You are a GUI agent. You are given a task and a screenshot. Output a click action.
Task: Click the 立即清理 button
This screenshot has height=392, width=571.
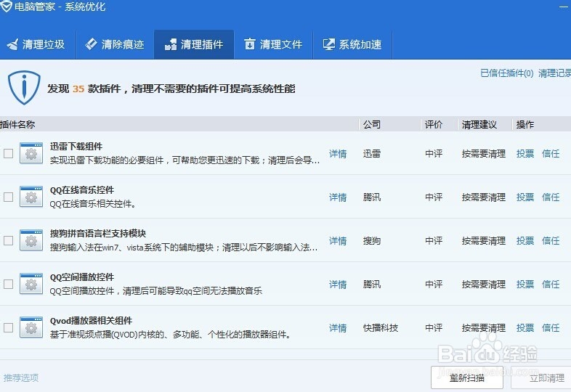click(542, 377)
